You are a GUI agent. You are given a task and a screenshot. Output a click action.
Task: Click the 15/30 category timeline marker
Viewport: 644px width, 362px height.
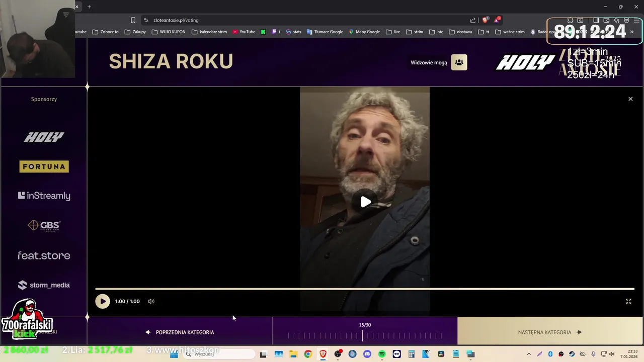tap(362, 335)
